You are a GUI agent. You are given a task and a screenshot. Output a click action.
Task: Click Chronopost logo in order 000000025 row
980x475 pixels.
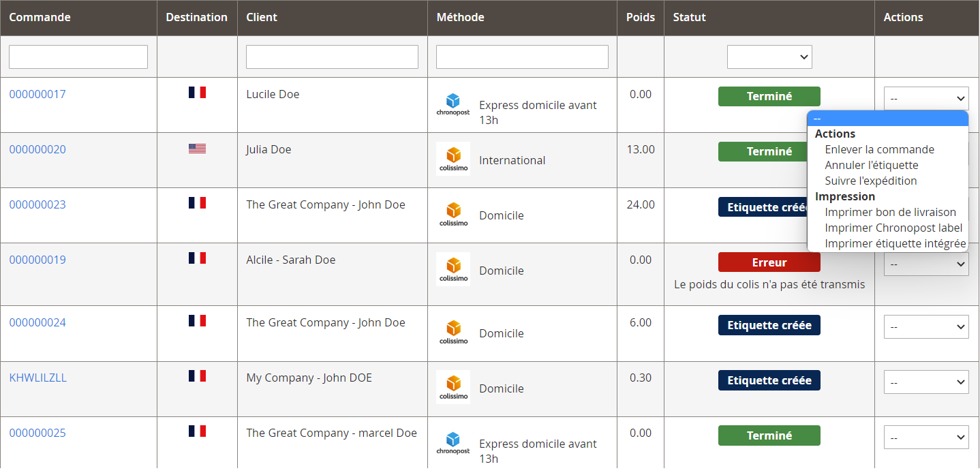453,443
